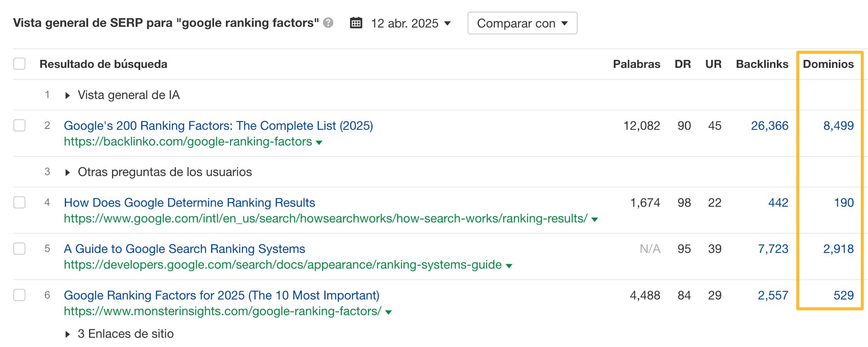868x347 pixels.
Task: Click the date dropdown arrow after 12 abr. 2025
Action: pos(448,24)
